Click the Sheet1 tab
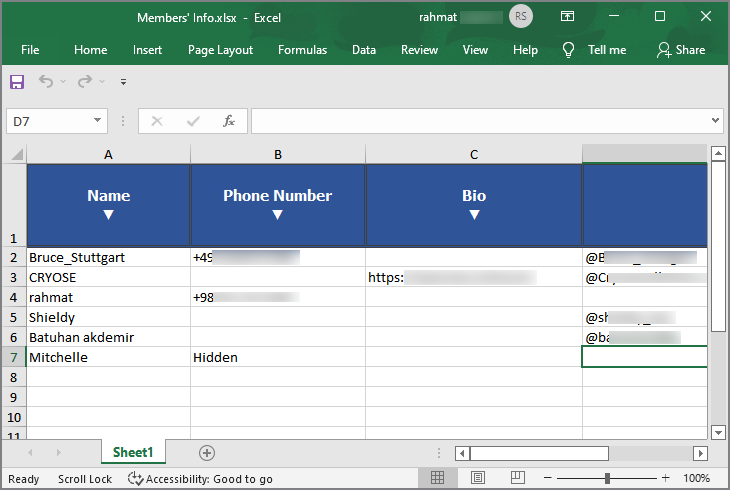 (133, 452)
